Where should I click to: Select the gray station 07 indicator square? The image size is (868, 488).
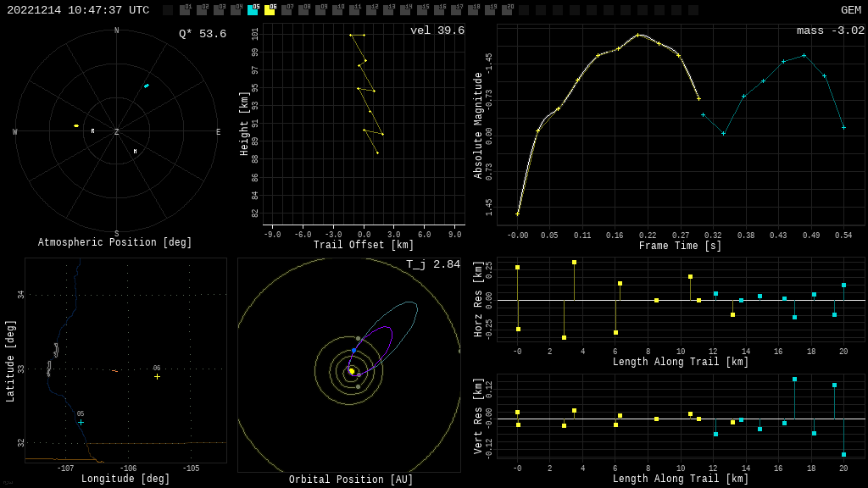[x=287, y=10]
